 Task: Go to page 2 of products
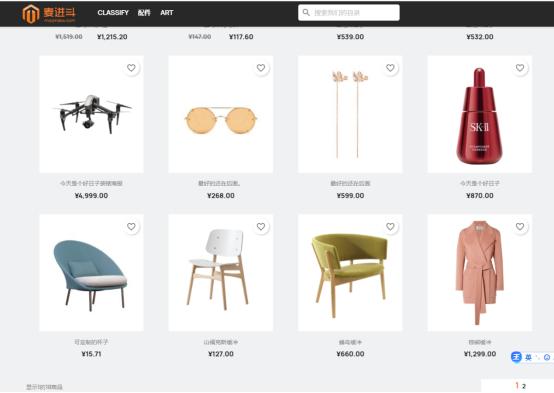click(524, 386)
